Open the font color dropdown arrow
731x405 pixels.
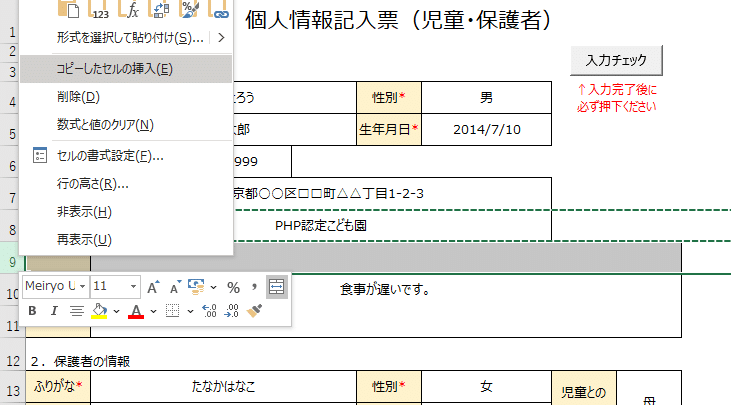click(153, 311)
